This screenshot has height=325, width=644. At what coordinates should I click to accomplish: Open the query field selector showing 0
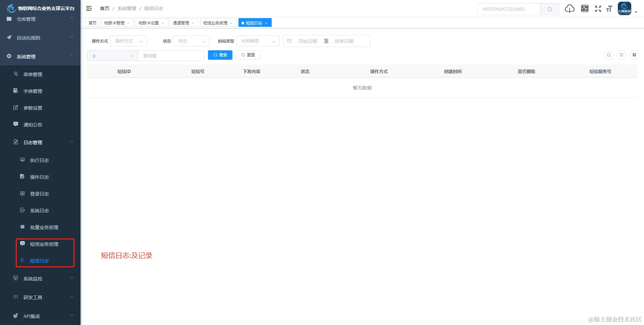pyautogui.click(x=113, y=56)
